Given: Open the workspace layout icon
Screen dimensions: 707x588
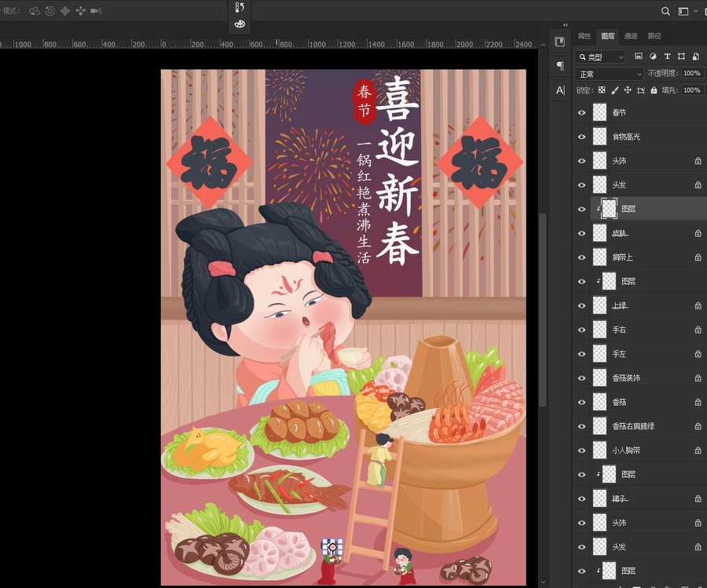Looking at the screenshot, I should [x=683, y=11].
